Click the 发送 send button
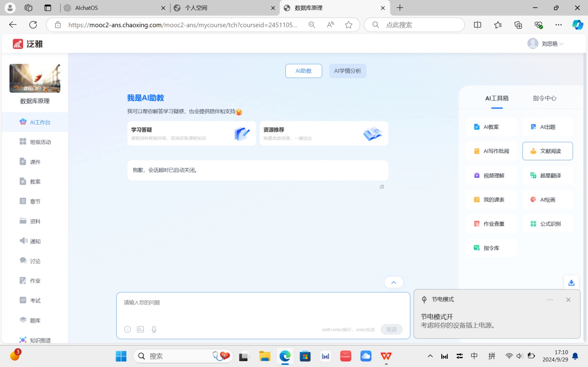The width and height of the screenshot is (588, 367). click(391, 329)
